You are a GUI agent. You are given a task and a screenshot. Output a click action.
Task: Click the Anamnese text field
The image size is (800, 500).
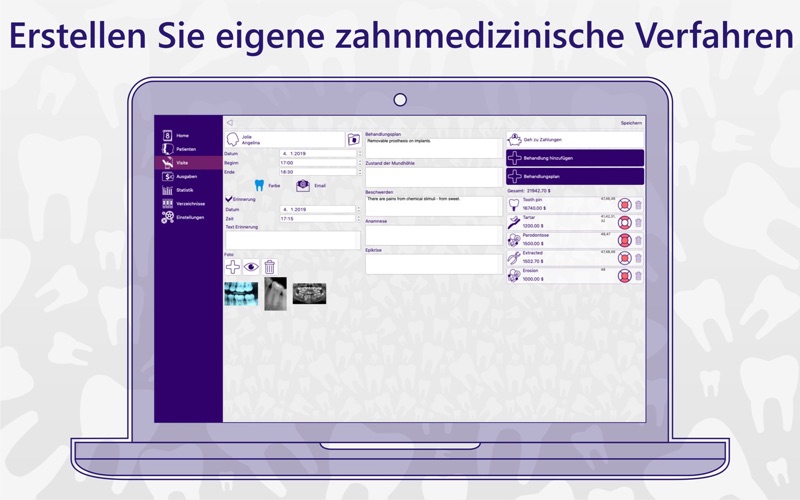[x=434, y=235]
